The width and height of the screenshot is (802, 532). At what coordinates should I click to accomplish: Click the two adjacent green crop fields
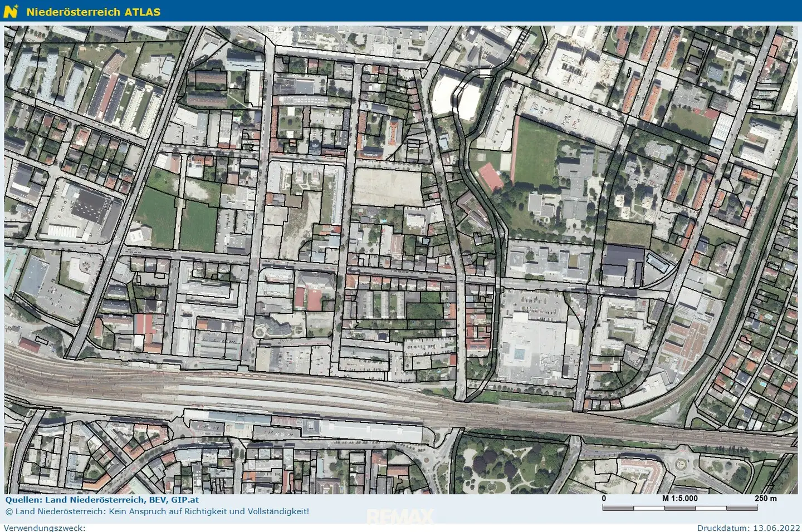pos(177,218)
